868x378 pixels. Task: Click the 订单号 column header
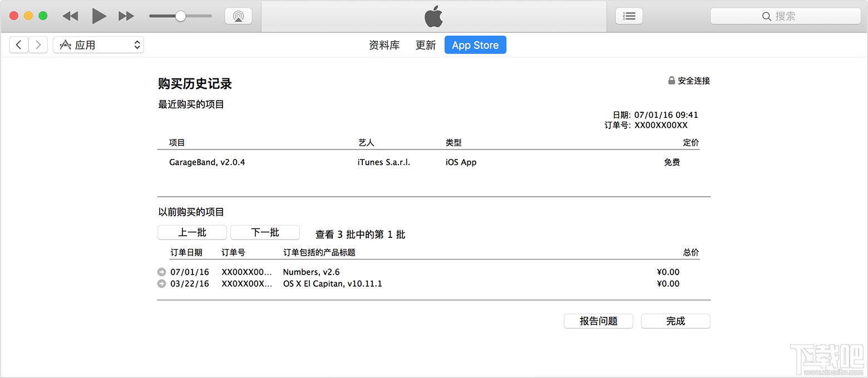(x=233, y=252)
